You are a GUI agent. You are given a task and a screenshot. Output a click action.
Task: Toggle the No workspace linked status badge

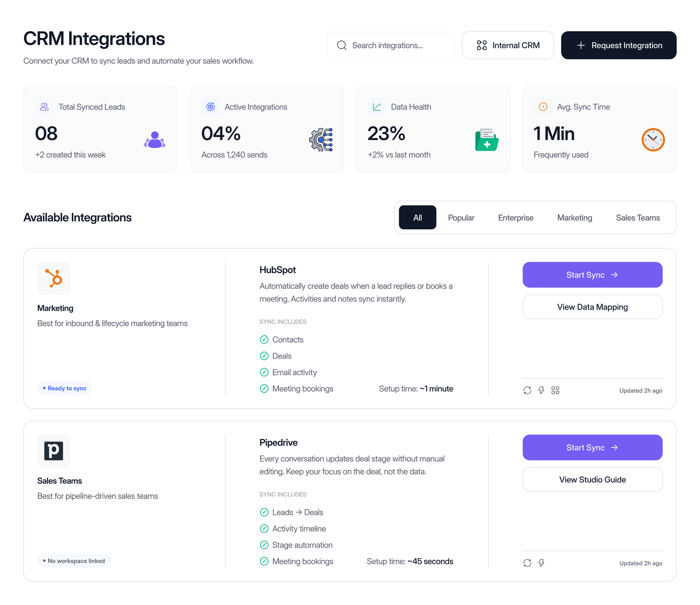point(74,561)
